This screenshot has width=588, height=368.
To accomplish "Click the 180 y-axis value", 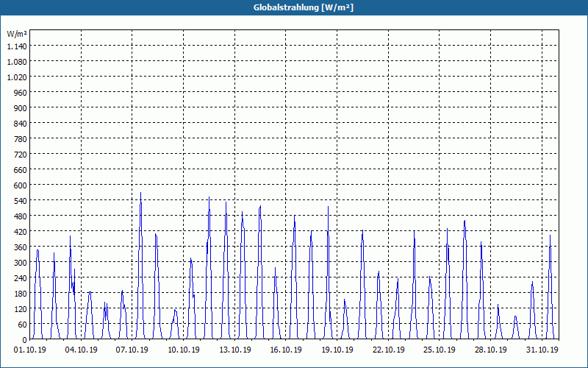I will (x=21, y=293).
